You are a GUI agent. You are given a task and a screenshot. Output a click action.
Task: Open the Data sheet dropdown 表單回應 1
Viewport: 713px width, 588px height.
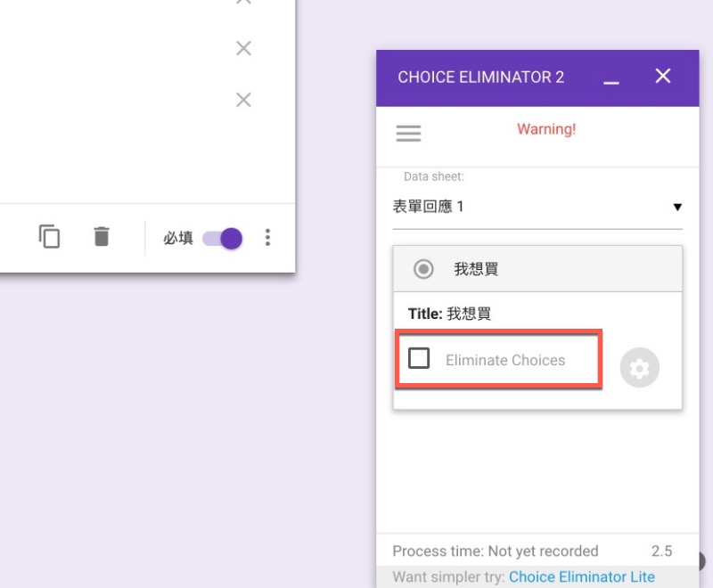point(537,207)
